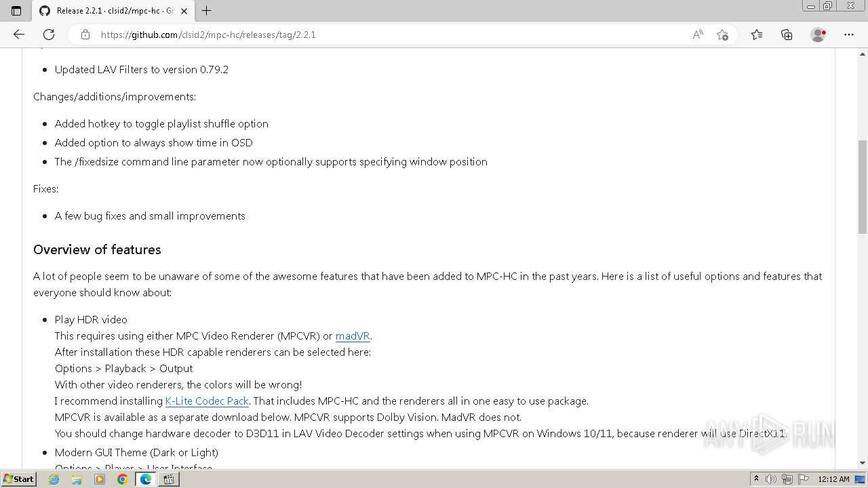Go back to the previous page
The width and height of the screenshot is (868, 488).
[x=19, y=35]
